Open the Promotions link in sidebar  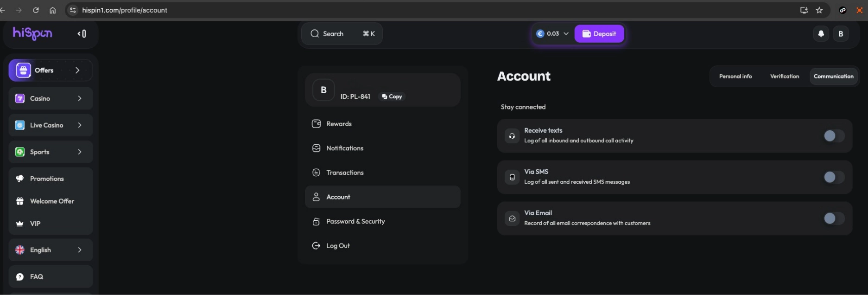tap(51, 179)
